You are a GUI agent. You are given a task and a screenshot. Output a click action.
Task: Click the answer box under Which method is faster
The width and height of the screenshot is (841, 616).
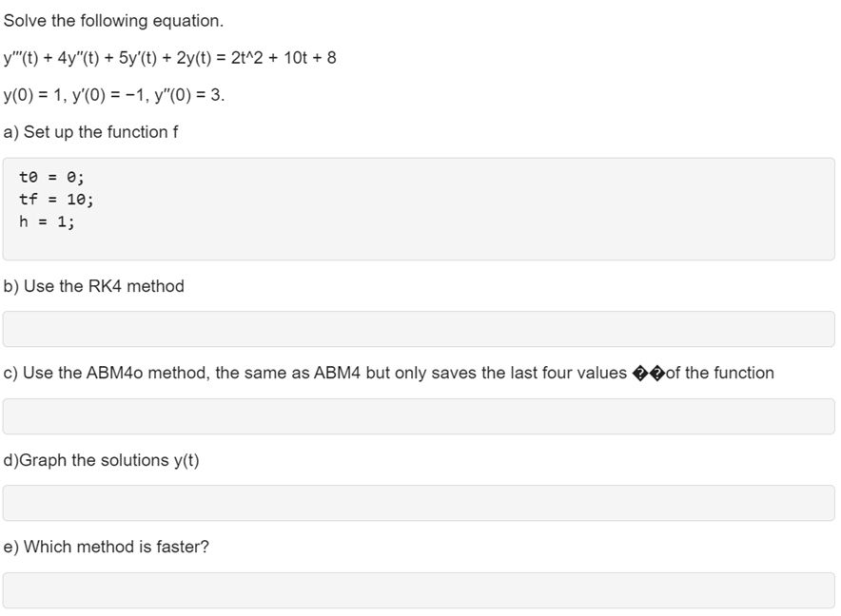click(x=419, y=590)
